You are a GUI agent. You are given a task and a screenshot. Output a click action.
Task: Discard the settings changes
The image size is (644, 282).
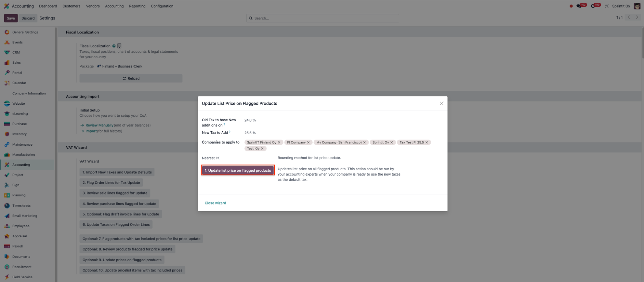[28, 18]
